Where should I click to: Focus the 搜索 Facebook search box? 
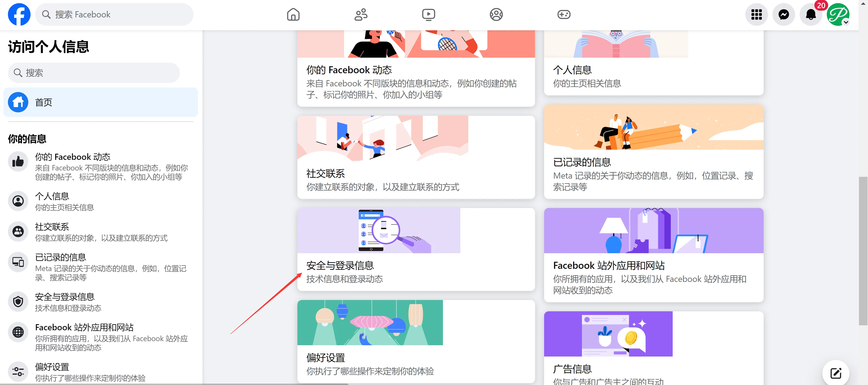point(114,14)
